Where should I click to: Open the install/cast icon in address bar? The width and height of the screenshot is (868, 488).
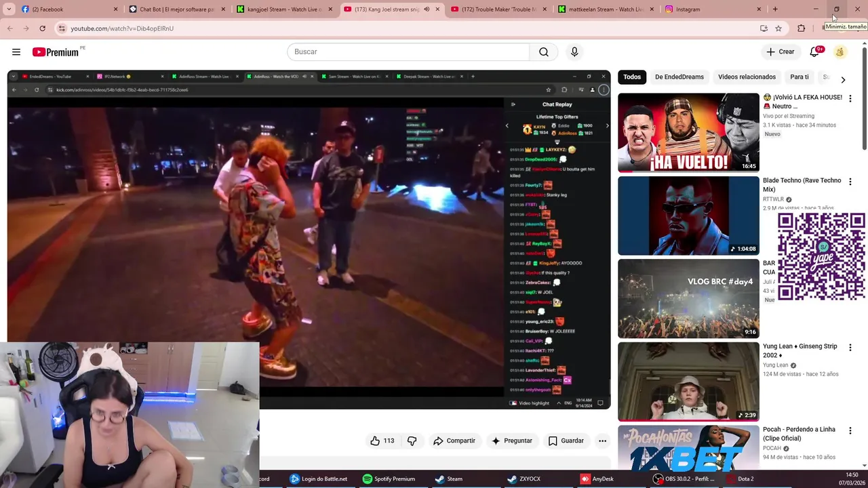click(764, 28)
